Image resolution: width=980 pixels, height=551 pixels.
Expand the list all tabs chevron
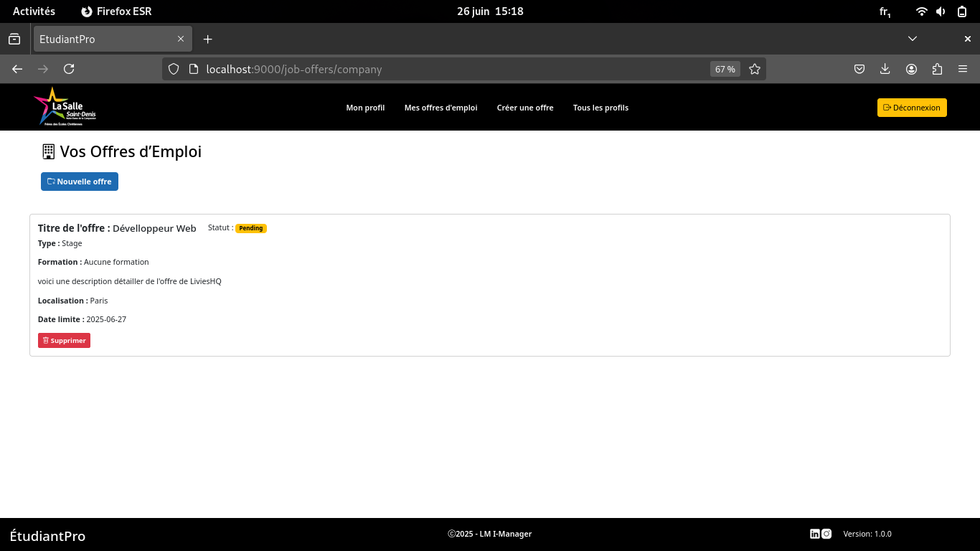913,39
